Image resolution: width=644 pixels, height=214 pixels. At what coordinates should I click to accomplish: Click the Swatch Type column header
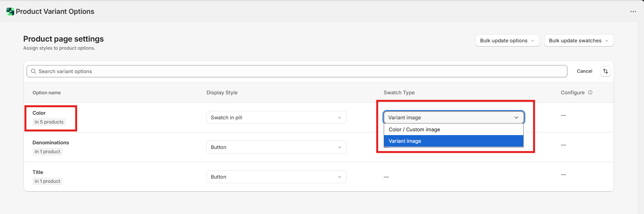coord(399,92)
